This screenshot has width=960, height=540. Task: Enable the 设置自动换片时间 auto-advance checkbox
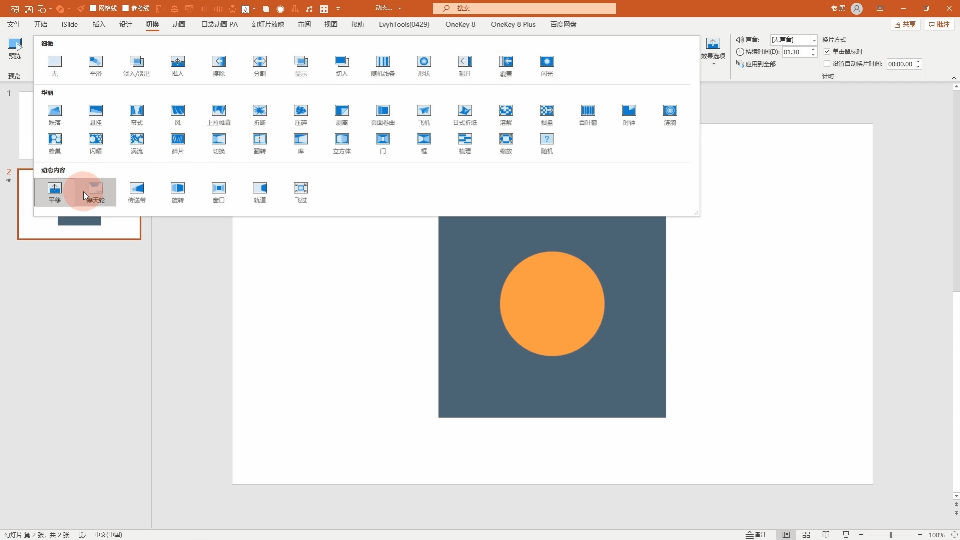[x=827, y=64]
